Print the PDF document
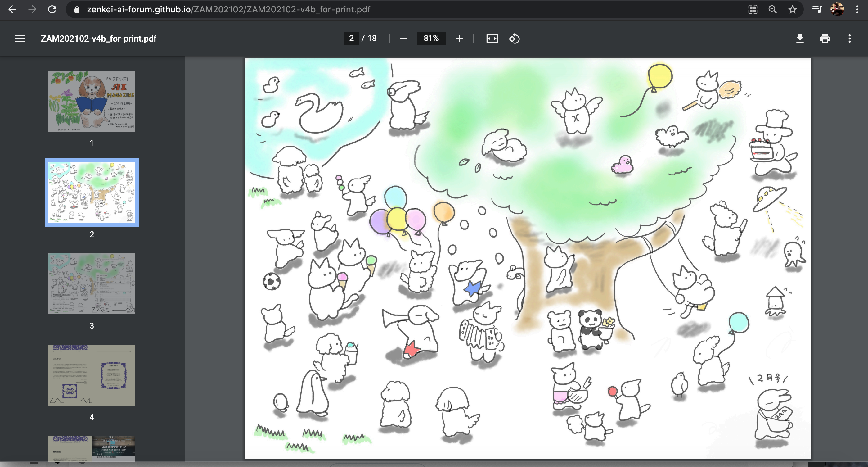This screenshot has height=467, width=868. pyautogui.click(x=825, y=39)
